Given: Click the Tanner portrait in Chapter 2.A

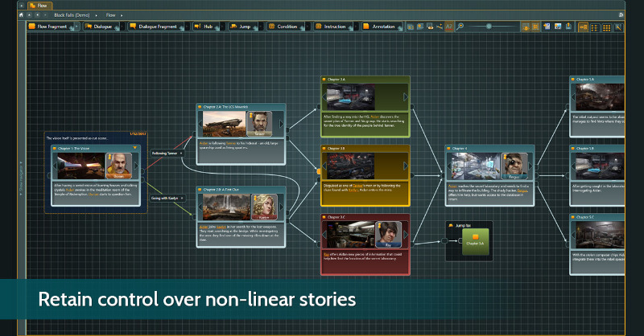Looking at the screenshot, I should click(x=259, y=124).
